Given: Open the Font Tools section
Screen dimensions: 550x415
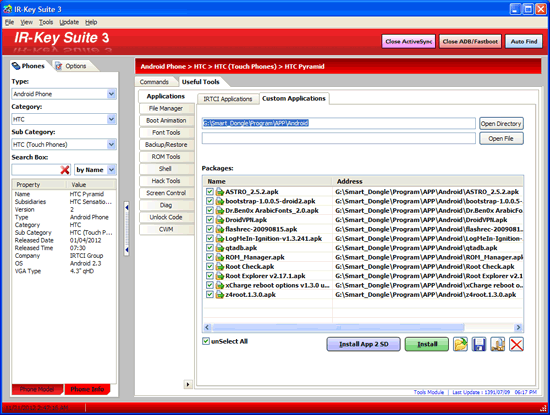Looking at the screenshot, I should point(166,133).
